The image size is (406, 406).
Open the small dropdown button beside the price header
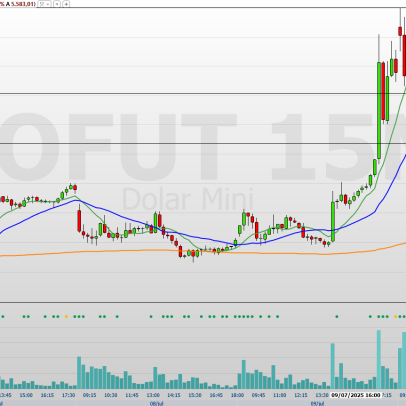coord(44,4)
